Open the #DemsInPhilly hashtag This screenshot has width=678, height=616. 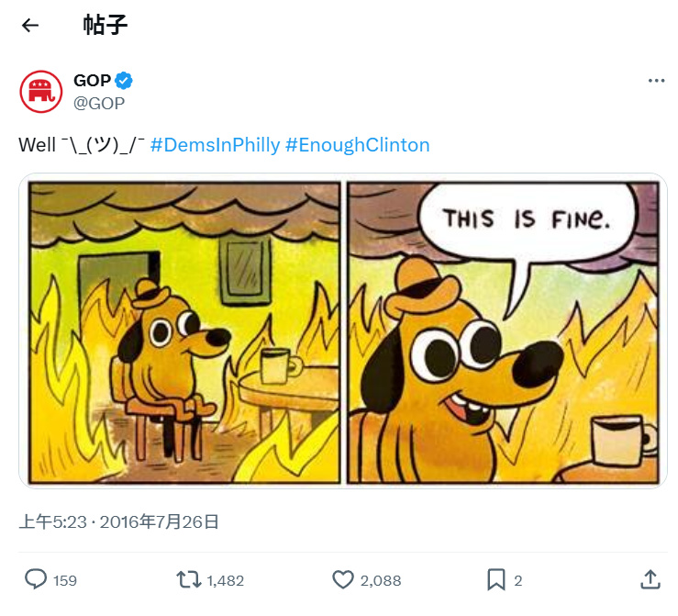click(215, 145)
